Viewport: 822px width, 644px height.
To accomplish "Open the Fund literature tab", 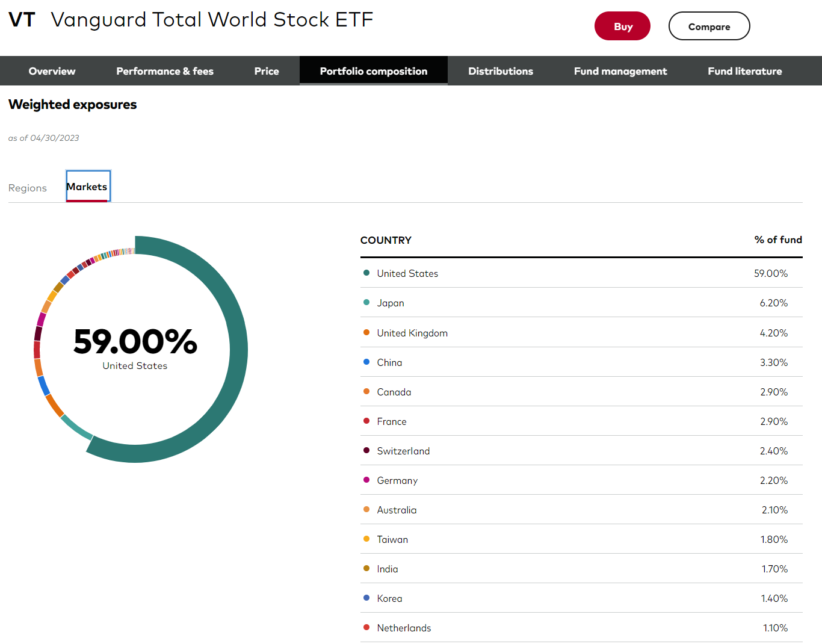I will (x=745, y=71).
